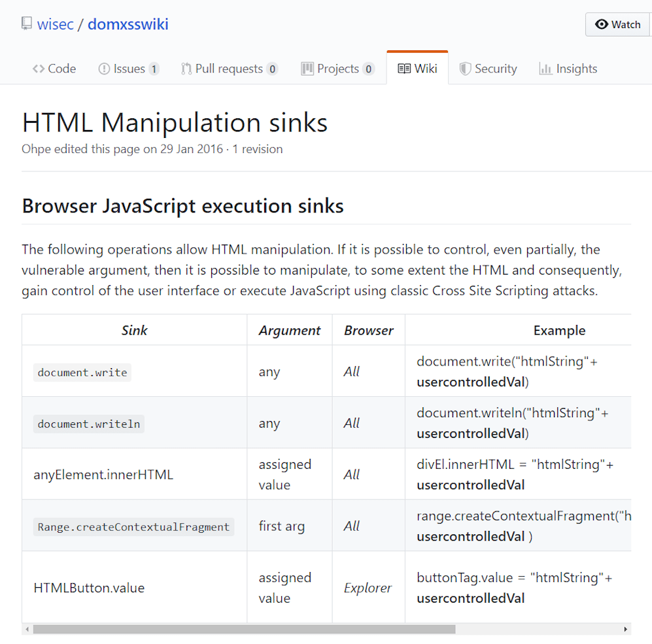The width and height of the screenshot is (652, 644).
Task: Click the Wiki open-book icon
Action: [404, 69]
